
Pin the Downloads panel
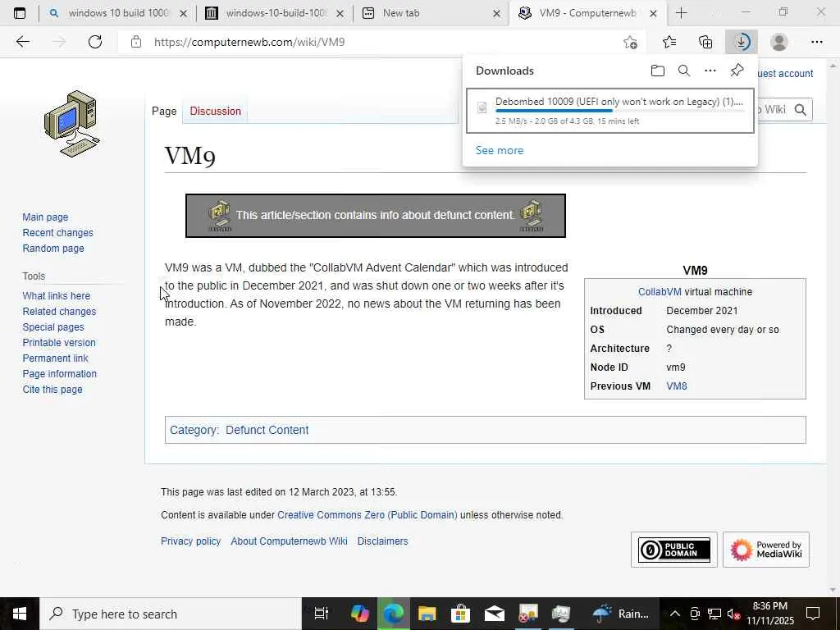(737, 71)
